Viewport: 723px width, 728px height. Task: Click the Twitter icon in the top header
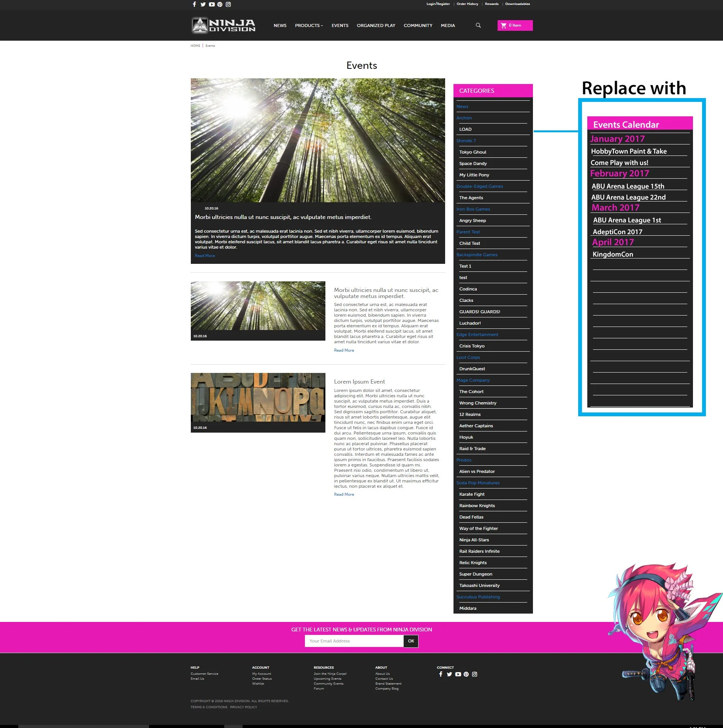click(203, 4)
